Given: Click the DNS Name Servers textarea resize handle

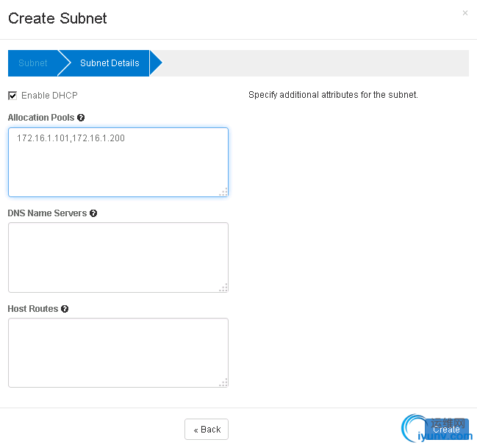Looking at the screenshot, I should tap(223, 288).
